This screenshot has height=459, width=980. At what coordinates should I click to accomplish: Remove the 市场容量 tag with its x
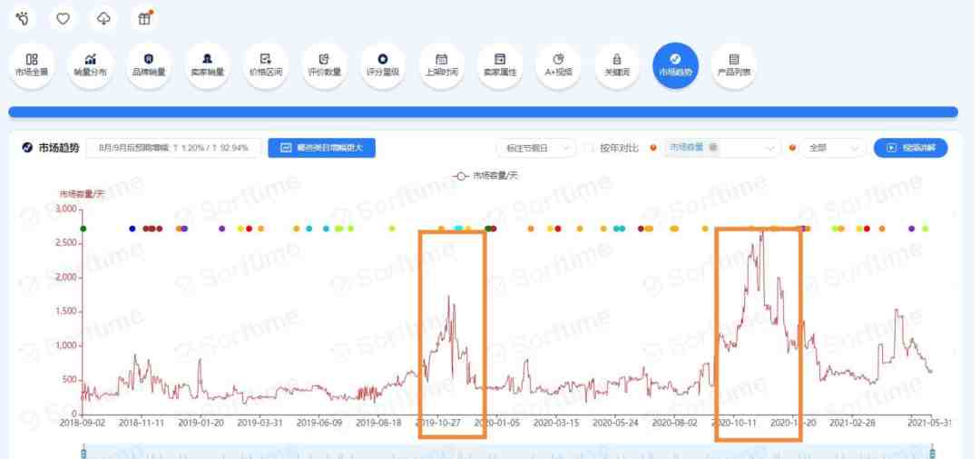click(x=713, y=147)
